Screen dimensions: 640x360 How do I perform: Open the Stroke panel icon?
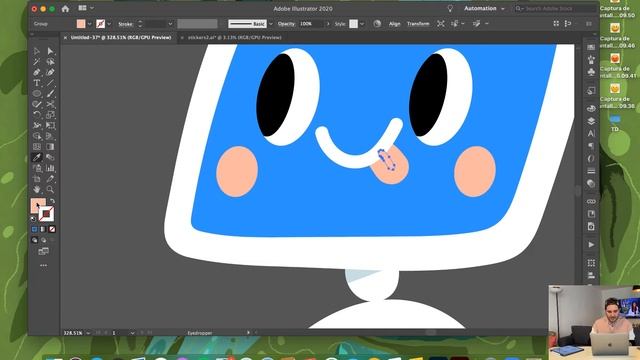[591, 171]
